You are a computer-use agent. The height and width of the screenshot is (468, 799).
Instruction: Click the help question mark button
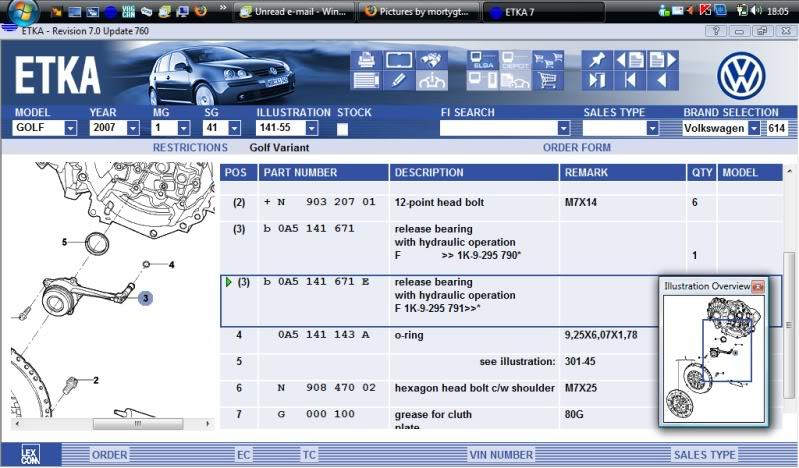click(x=715, y=31)
